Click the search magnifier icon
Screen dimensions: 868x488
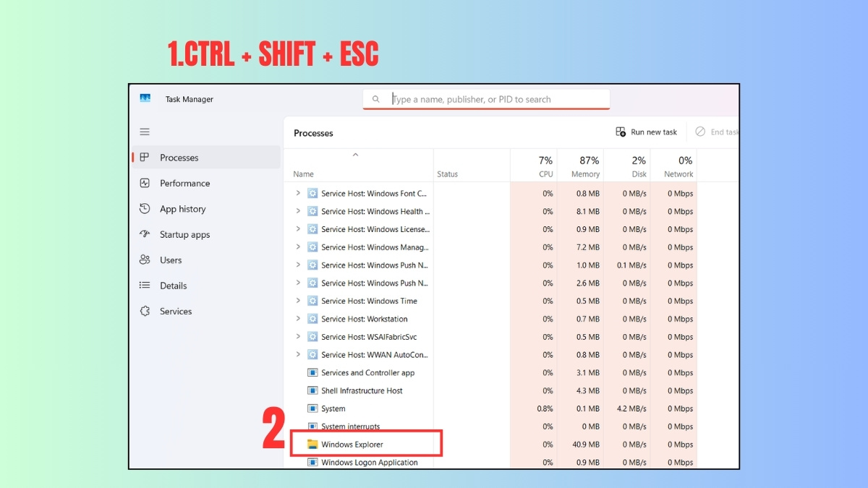click(377, 98)
